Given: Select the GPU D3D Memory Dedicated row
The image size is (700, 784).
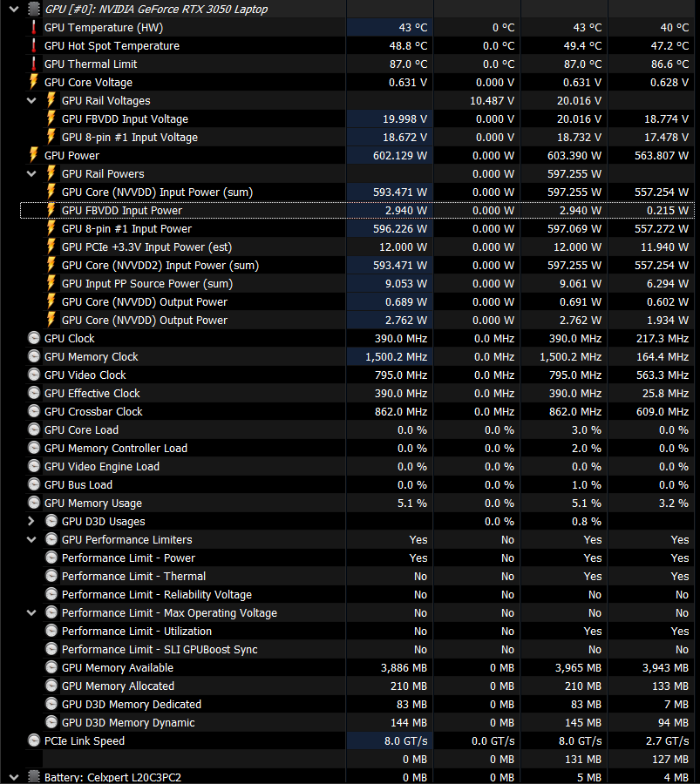Looking at the screenshot, I should tap(131, 705).
